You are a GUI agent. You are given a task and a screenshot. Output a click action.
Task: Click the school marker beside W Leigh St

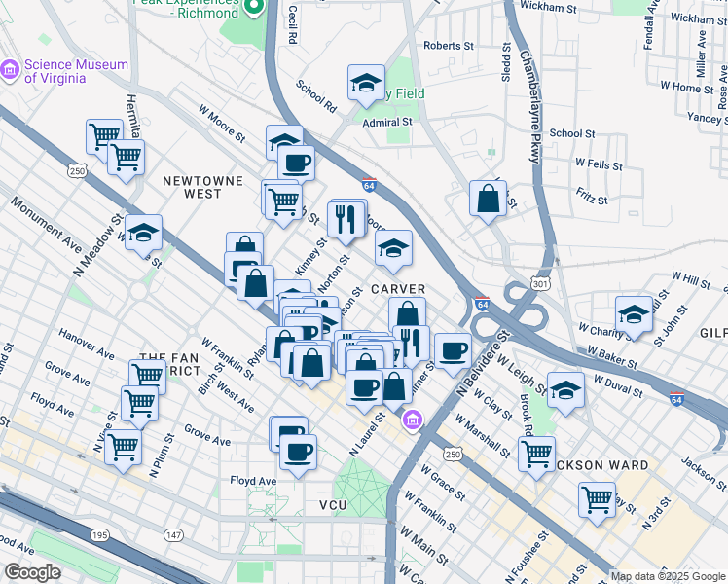565,392
